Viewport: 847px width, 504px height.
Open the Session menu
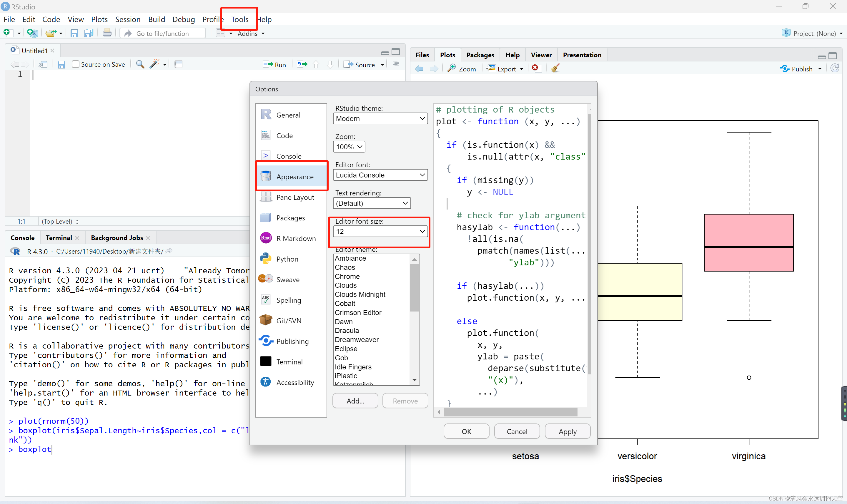[127, 19]
